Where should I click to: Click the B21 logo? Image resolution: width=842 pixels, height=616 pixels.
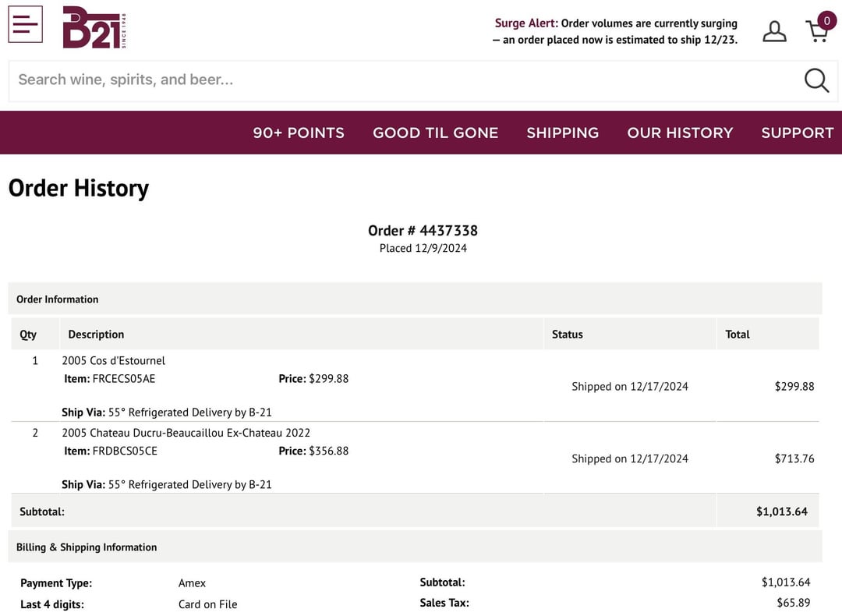tap(94, 27)
